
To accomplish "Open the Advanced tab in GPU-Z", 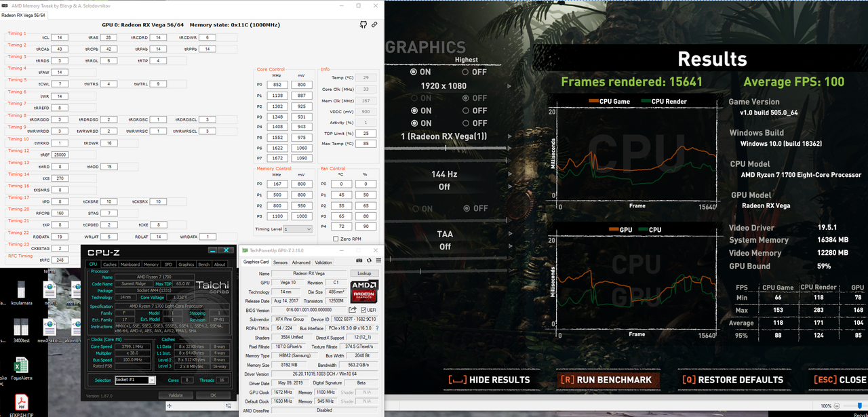I will point(301,262).
